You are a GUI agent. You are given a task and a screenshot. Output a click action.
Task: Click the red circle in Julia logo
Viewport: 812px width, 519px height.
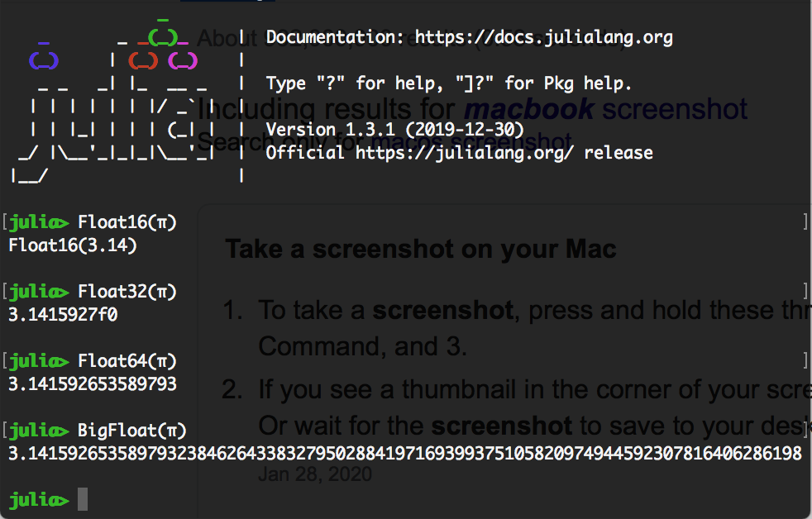143,60
